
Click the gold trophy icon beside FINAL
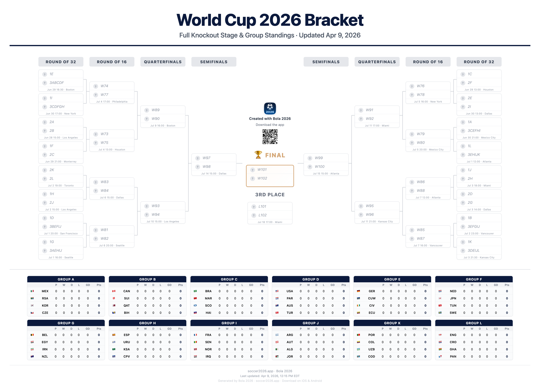(x=258, y=155)
